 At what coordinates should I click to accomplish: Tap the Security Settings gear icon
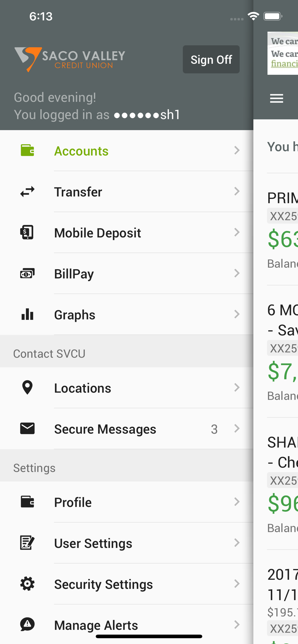coord(27,583)
